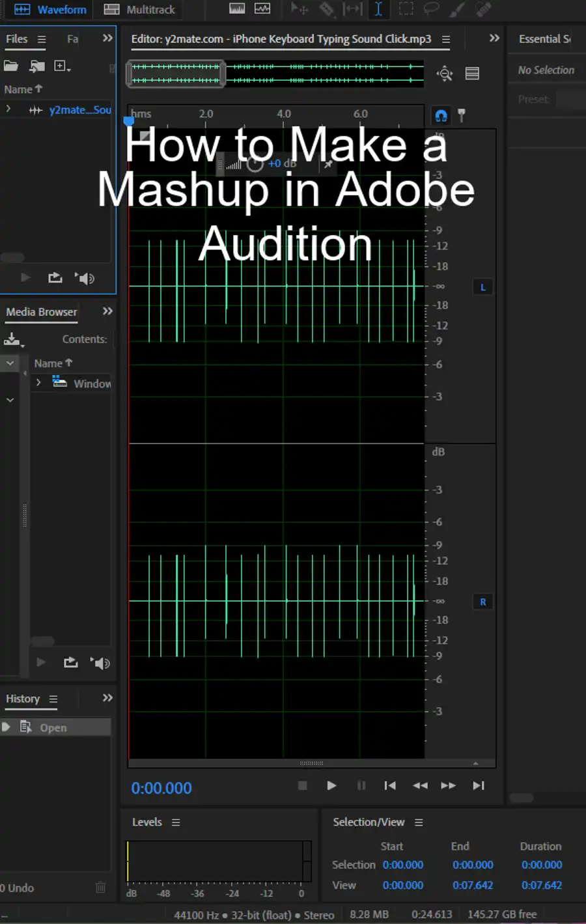Select the Lasso Selection tool

[431, 8]
